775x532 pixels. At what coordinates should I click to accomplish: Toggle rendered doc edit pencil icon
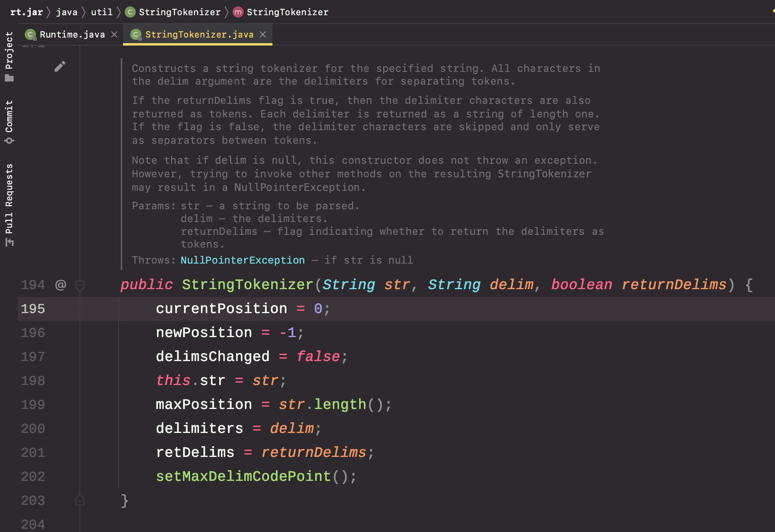point(60,66)
